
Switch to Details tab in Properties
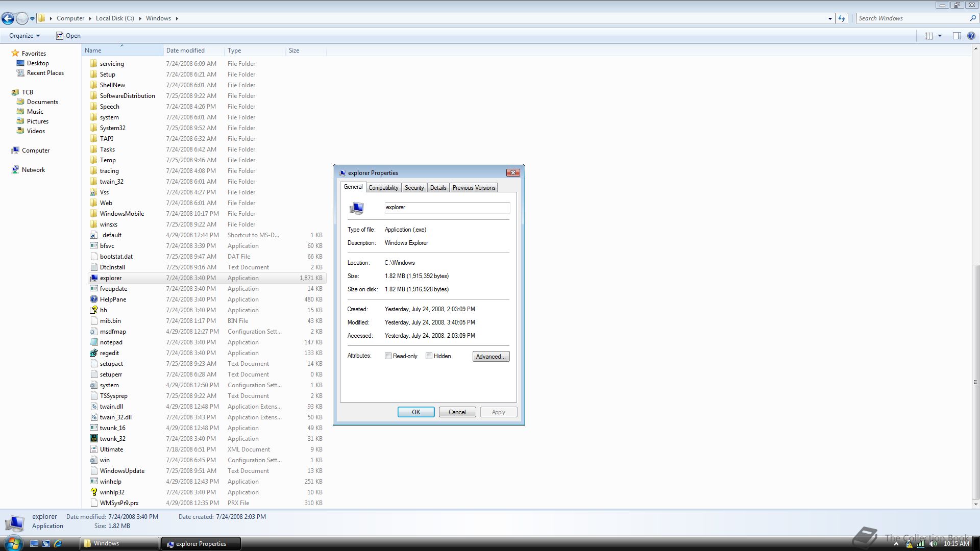click(x=438, y=188)
